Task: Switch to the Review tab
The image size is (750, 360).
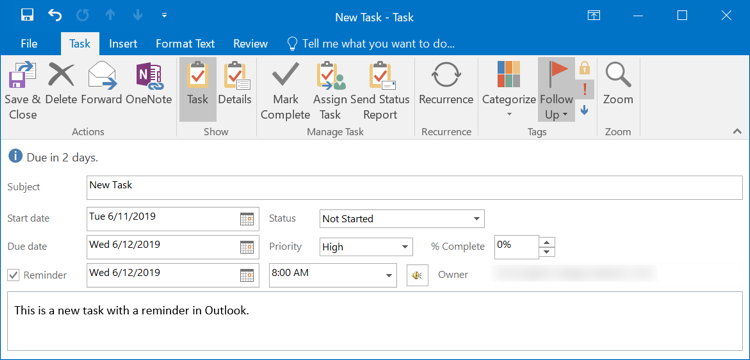Action: tap(250, 44)
